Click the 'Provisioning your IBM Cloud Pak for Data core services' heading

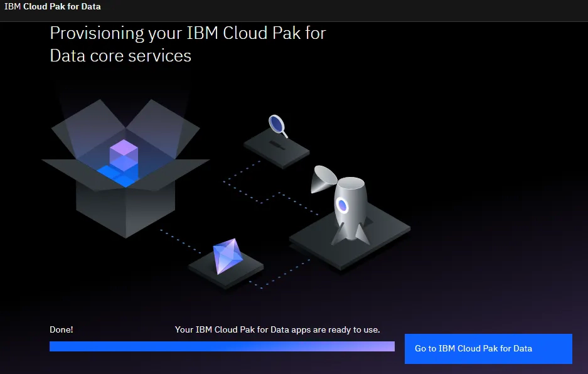188,45
